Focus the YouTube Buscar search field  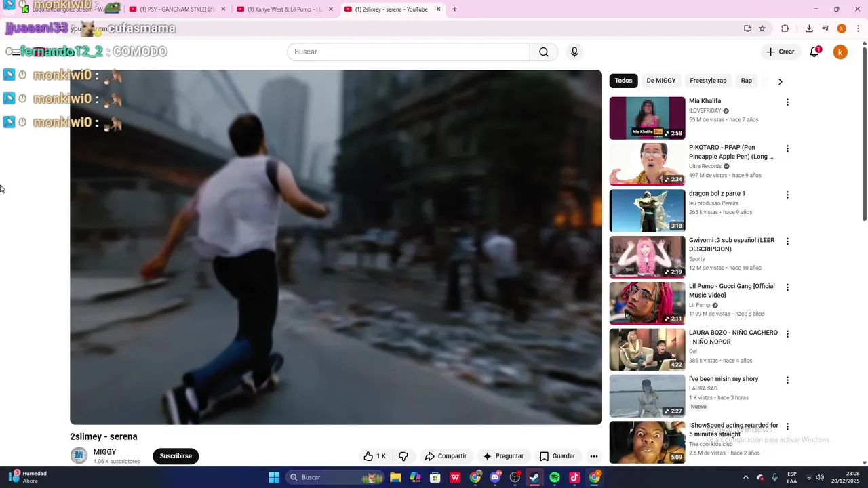coord(408,52)
